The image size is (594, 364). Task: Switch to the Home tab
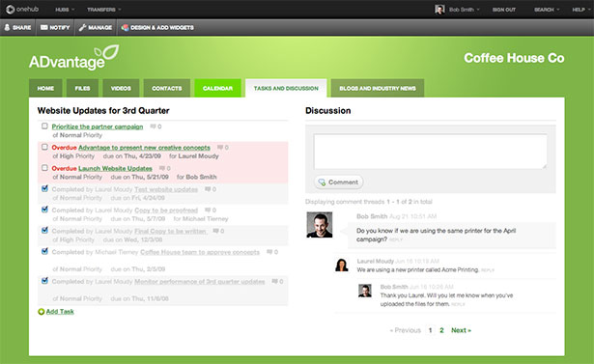(x=45, y=88)
